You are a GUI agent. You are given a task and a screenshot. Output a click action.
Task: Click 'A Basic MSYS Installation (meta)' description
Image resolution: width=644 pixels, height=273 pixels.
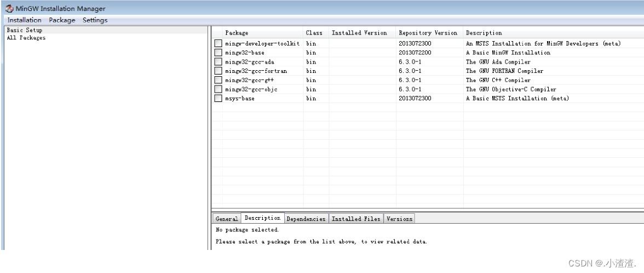point(517,98)
